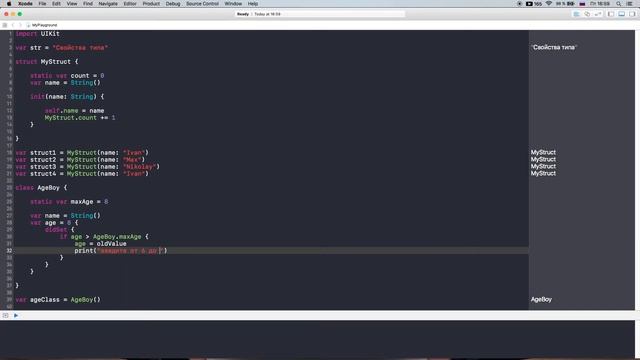Open the Apple menu
This screenshot has height=360, width=640.
coord(9,4)
